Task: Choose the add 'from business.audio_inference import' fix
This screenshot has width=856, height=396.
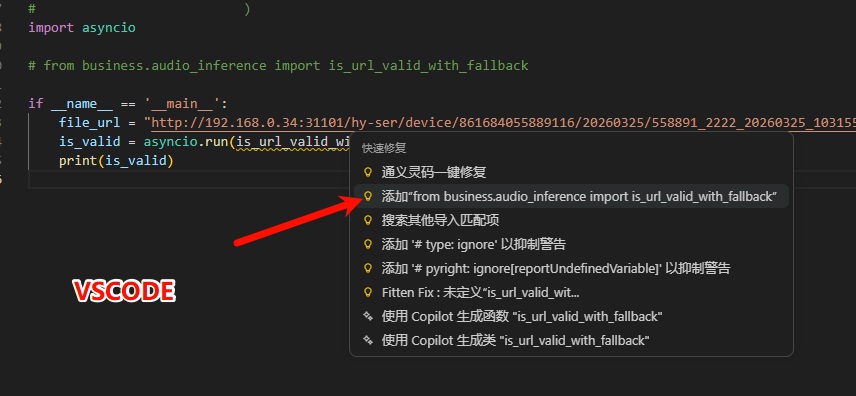Action: pos(571,196)
